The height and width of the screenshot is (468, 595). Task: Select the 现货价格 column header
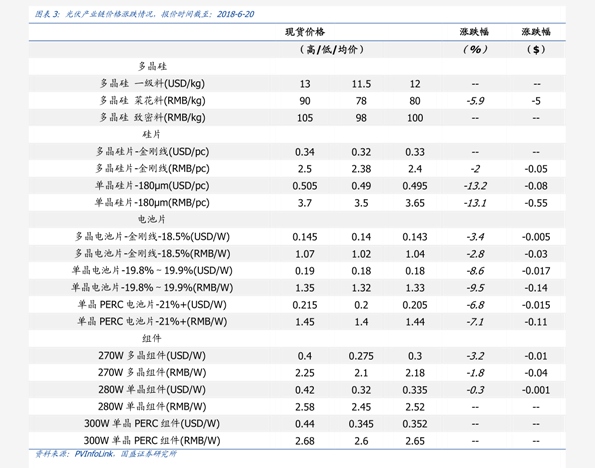tap(305, 32)
